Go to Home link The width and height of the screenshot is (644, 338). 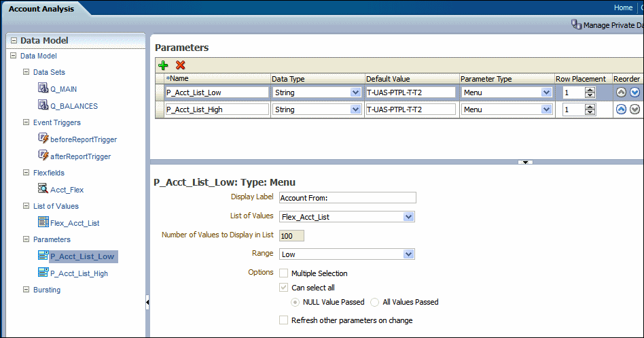pyautogui.click(x=623, y=7)
